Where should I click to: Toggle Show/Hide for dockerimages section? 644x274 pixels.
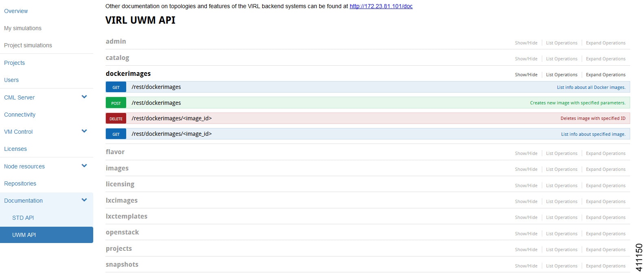click(x=526, y=75)
